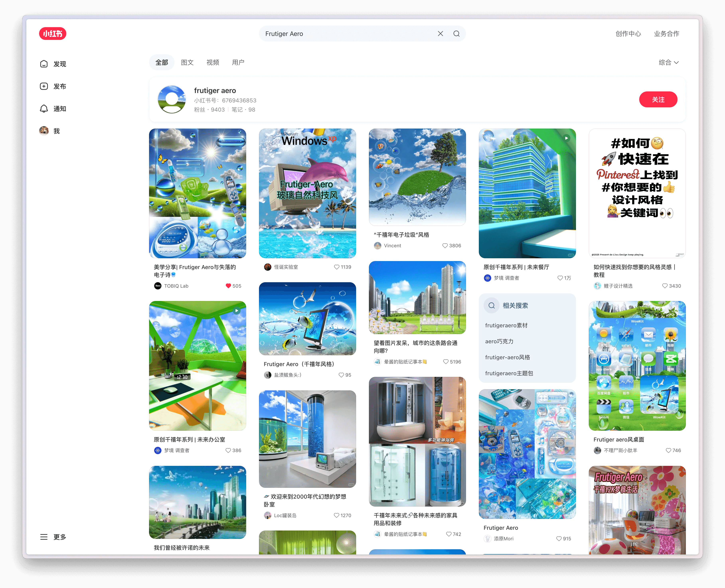Open the 未来办公室 green office thumbnail
Image resolution: width=725 pixels, height=588 pixels.
[x=197, y=366]
